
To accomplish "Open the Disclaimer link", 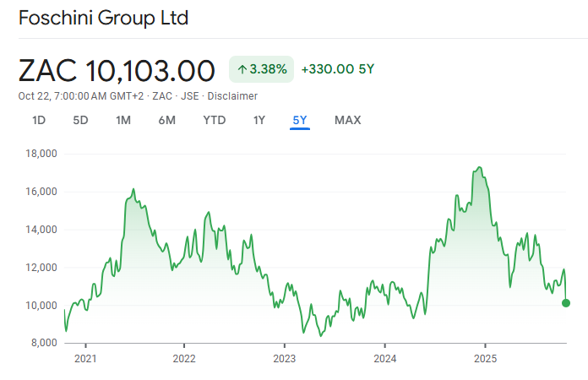I will click(234, 96).
